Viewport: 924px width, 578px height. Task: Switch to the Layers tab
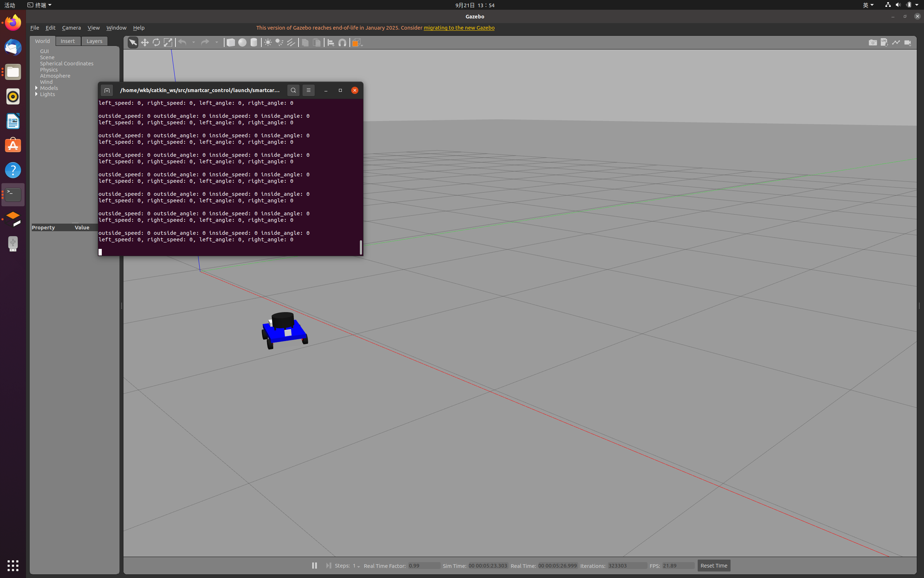click(94, 41)
